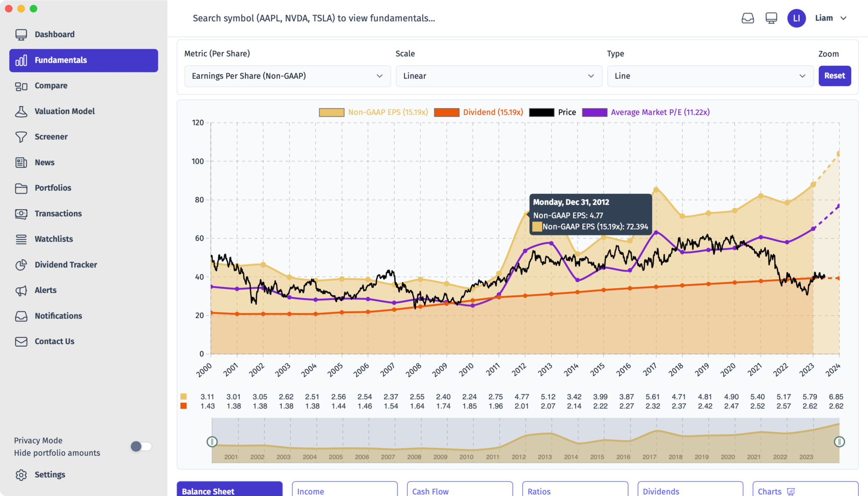Screen dimensions: 868x496
Task: Toggle Non-GAAP EPS legend series
Action: [x=373, y=112]
